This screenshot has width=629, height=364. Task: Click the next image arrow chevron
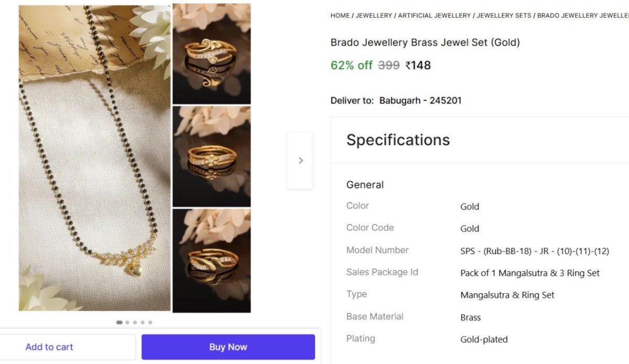tap(300, 160)
